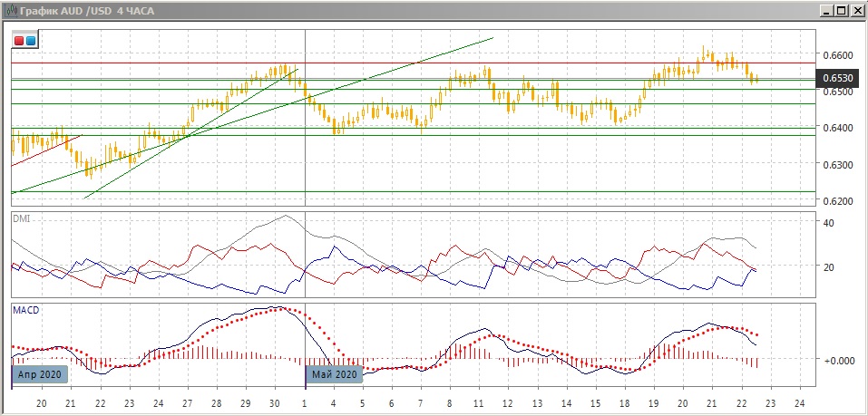Click date 24 at right end of axis
The height and width of the screenshot is (416, 868).
pos(799,403)
